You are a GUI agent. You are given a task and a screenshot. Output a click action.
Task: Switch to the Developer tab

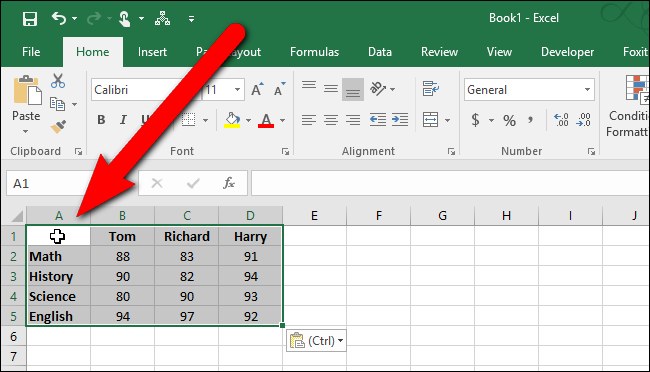coord(567,52)
